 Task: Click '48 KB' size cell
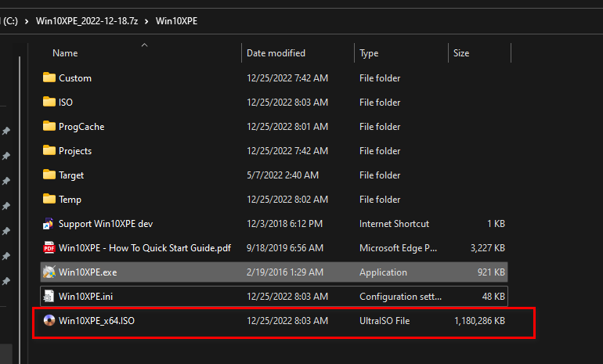pos(493,297)
